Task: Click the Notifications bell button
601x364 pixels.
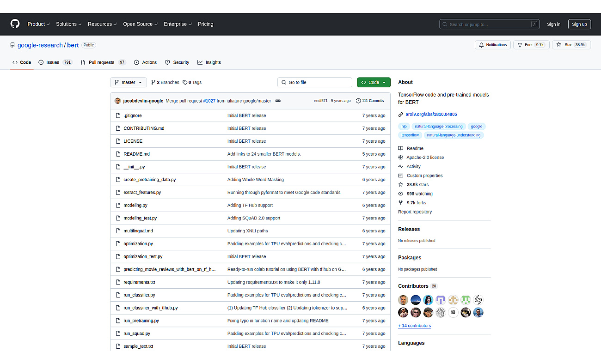Action: pos(493,45)
